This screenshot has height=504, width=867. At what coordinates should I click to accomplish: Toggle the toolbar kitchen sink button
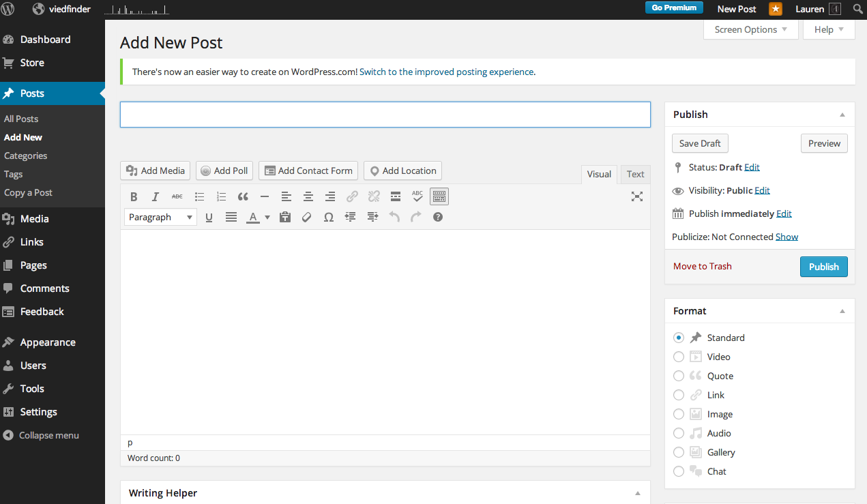tap(439, 197)
